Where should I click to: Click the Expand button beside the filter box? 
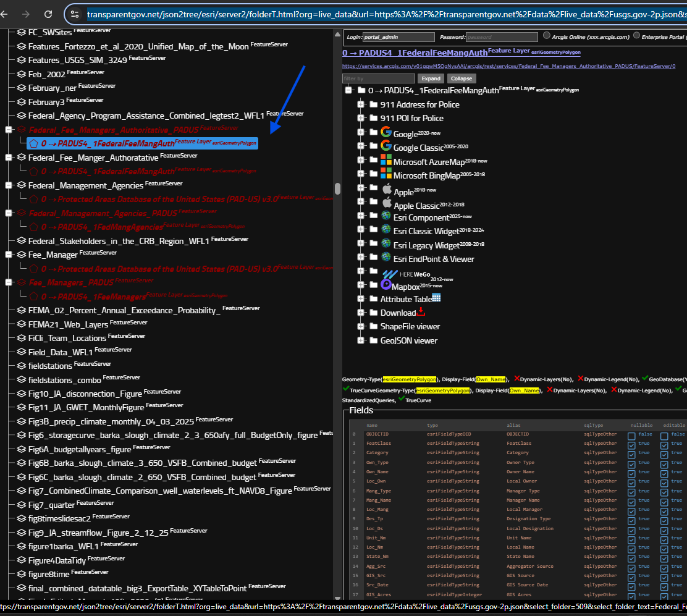tap(431, 78)
